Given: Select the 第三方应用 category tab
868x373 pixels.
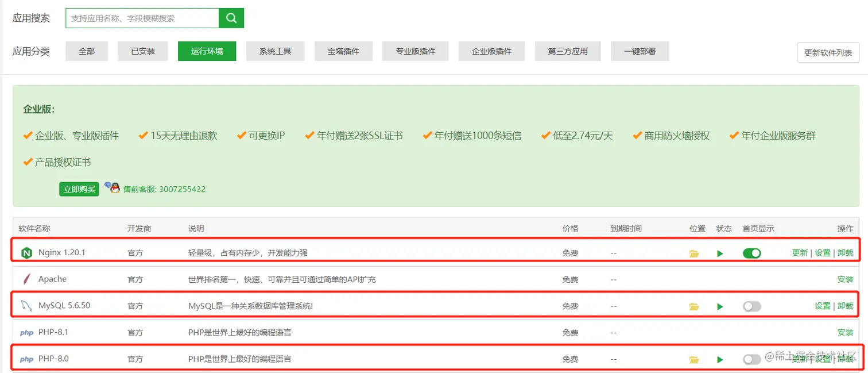Looking at the screenshot, I should pos(568,51).
